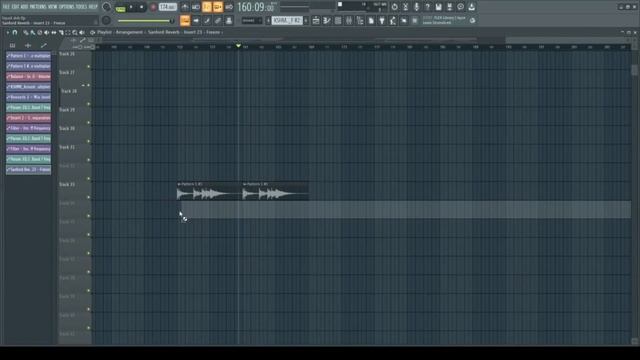Select the Mute tool

coord(47,33)
